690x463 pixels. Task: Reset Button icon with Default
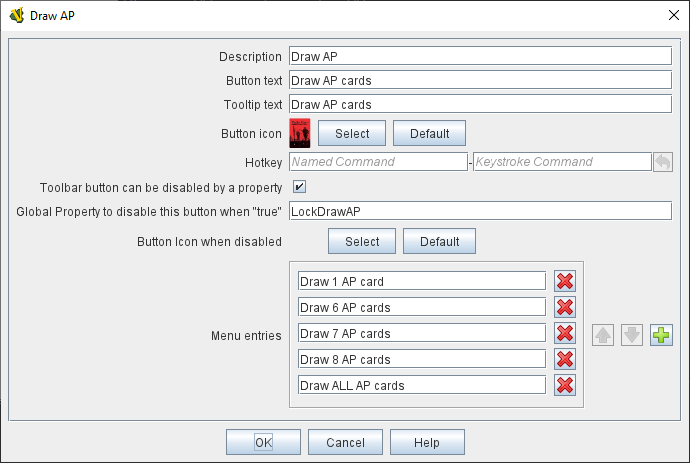coord(429,133)
